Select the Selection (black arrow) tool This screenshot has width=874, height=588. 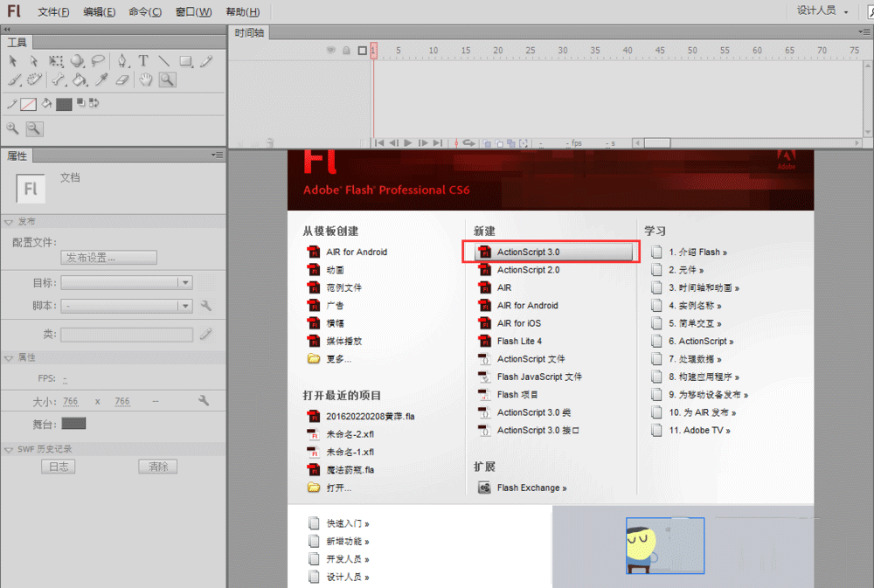13,61
